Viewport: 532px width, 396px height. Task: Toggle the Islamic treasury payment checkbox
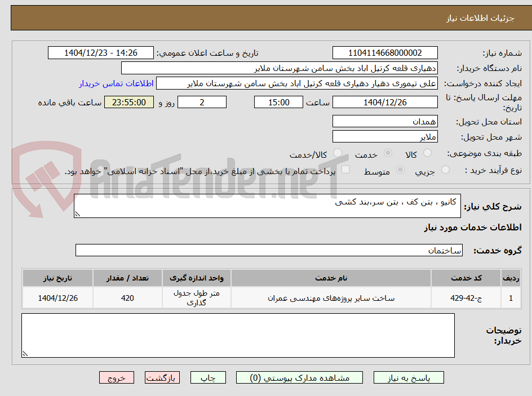click(345, 170)
